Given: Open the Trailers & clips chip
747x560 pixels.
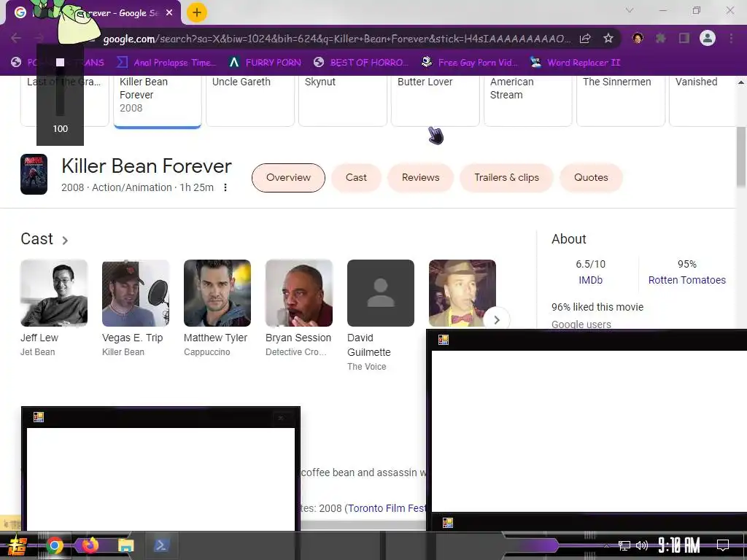Looking at the screenshot, I should (x=506, y=178).
